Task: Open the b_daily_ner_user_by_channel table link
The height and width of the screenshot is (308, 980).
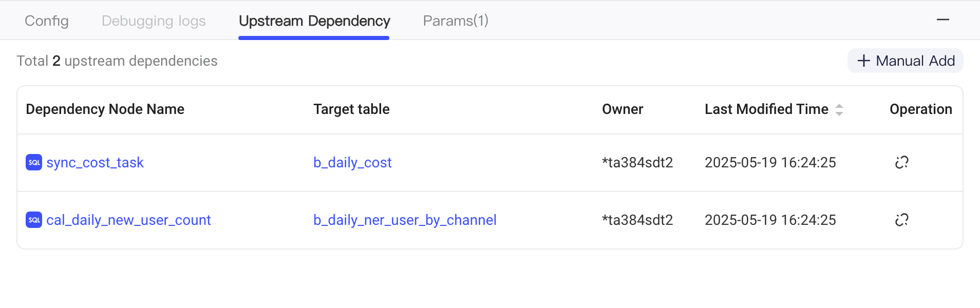Action: 405,220
